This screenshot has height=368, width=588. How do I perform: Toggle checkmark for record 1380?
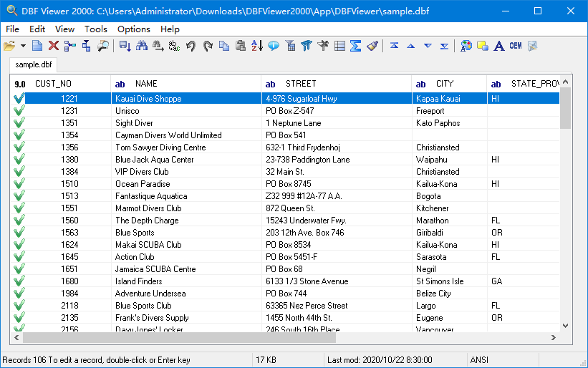19,159
